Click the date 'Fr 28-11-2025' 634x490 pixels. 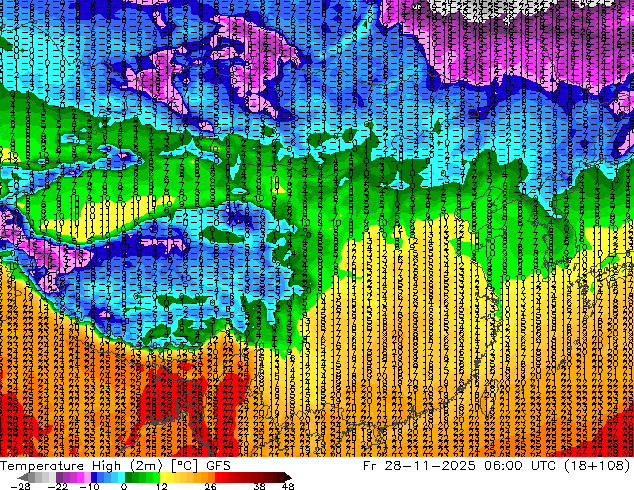click(419, 466)
